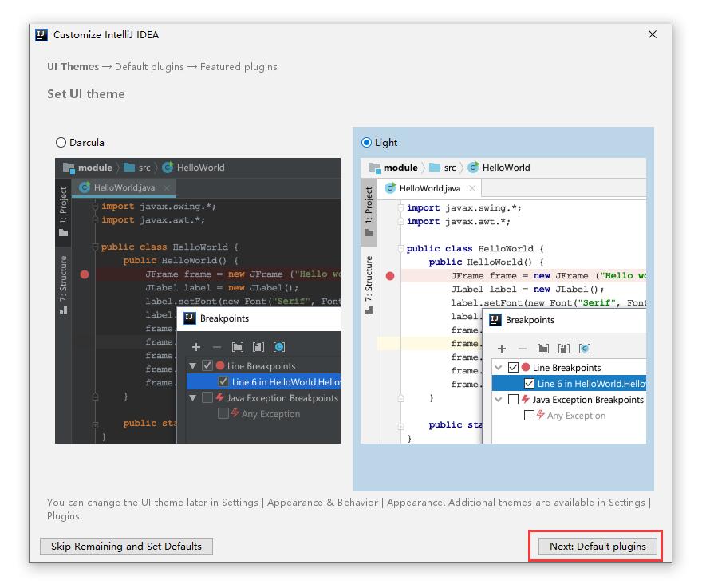Click group by file icon in Light preview
Screen dimensions: 706x588
[564, 349]
